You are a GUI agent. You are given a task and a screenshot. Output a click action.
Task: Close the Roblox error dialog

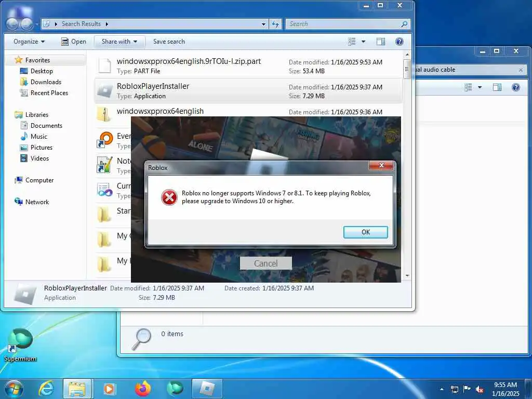pyautogui.click(x=381, y=165)
